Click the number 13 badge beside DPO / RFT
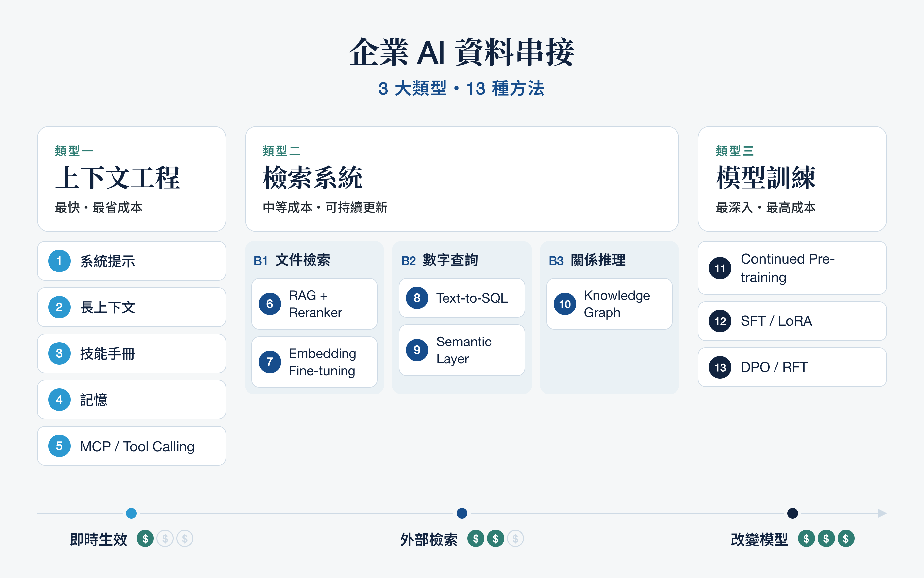 [x=720, y=367]
